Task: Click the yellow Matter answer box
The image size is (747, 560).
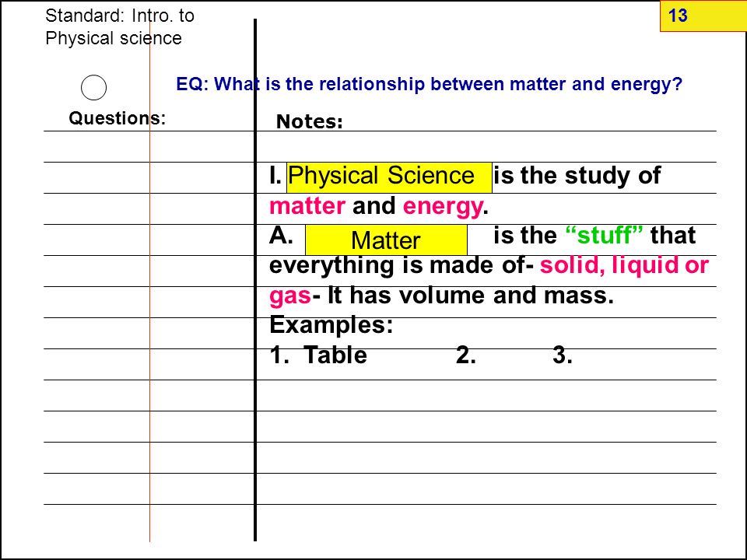Action: point(386,240)
